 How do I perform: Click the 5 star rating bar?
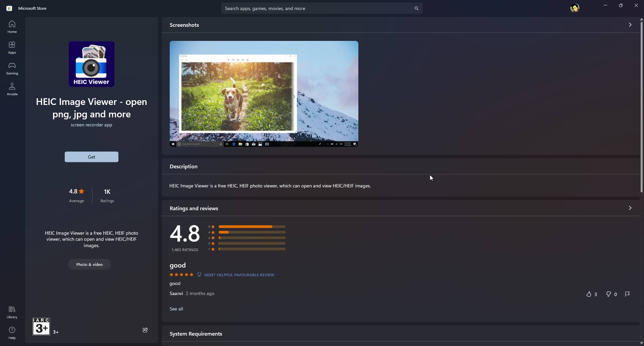pos(252,227)
